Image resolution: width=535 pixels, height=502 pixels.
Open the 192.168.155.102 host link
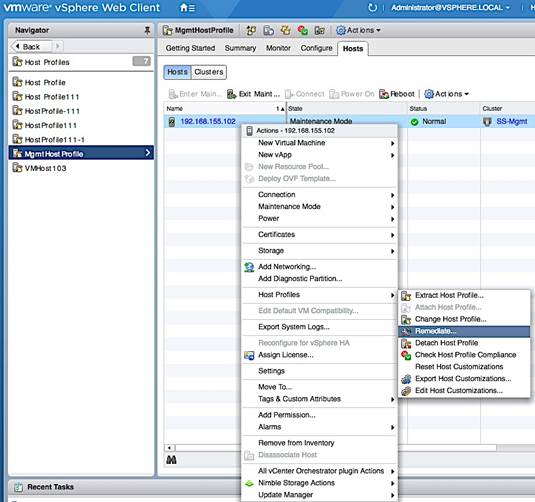click(x=208, y=121)
